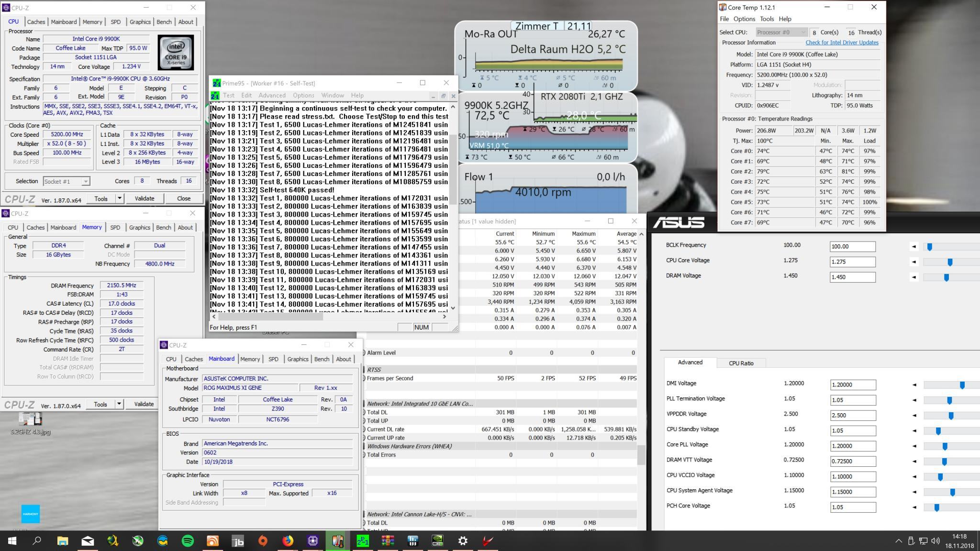Screen dimensions: 980x551
Task: Open Windows Settings gear in the taskbar
Action: [462, 541]
